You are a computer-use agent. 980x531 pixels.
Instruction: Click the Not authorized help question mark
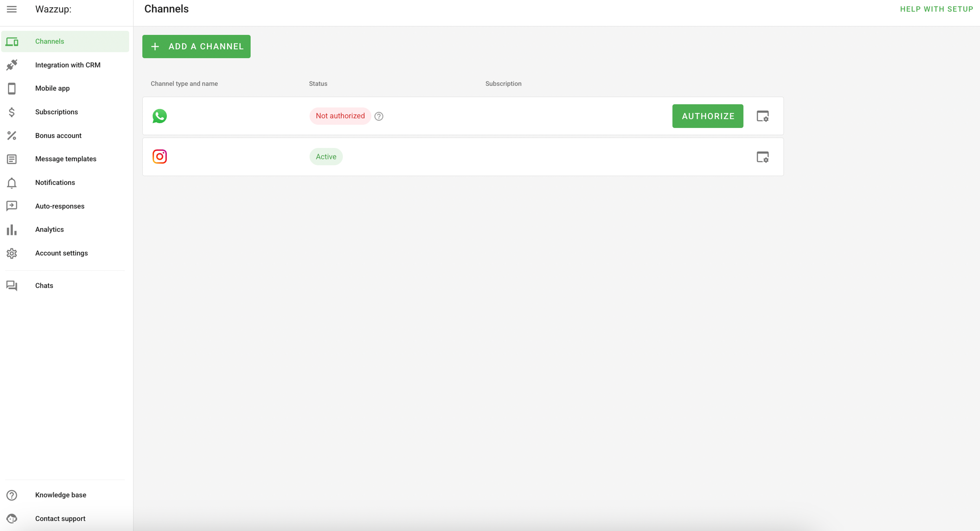tap(379, 116)
